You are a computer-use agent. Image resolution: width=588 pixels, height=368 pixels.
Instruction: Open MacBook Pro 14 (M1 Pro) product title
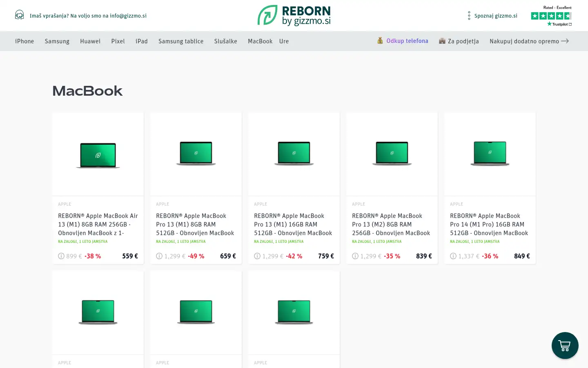pos(489,224)
